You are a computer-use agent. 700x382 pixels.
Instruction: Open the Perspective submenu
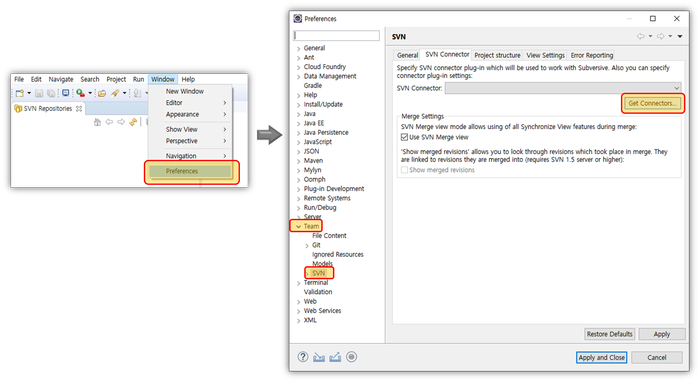pos(191,141)
